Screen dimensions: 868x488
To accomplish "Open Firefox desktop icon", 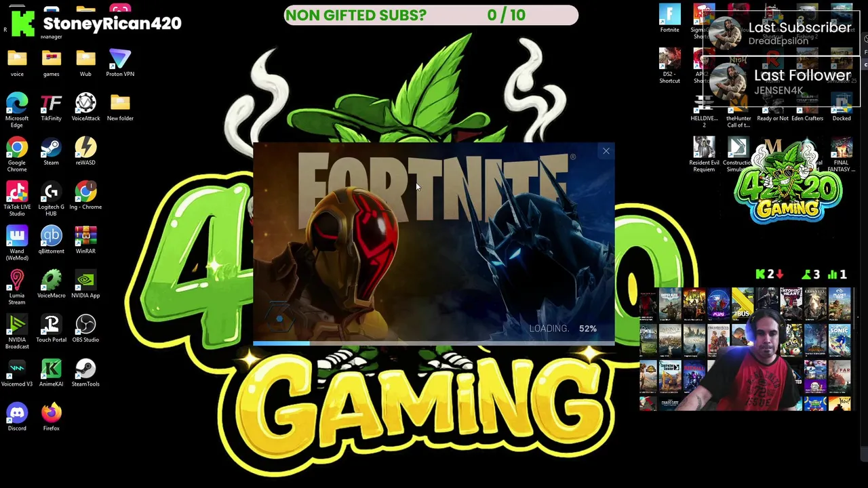I will (x=51, y=418).
